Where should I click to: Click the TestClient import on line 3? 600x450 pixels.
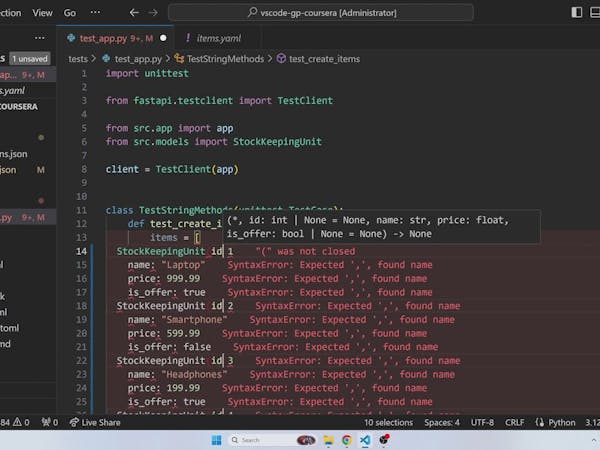pyautogui.click(x=305, y=101)
